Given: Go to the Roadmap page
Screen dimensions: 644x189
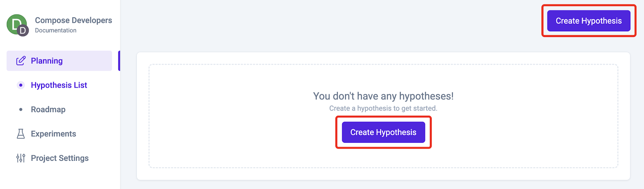Looking at the screenshot, I should [x=48, y=109].
